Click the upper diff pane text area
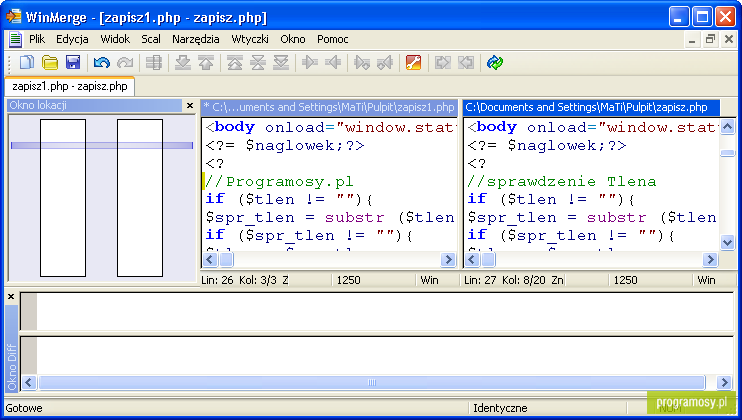The height and width of the screenshot is (420, 742). click(385, 312)
